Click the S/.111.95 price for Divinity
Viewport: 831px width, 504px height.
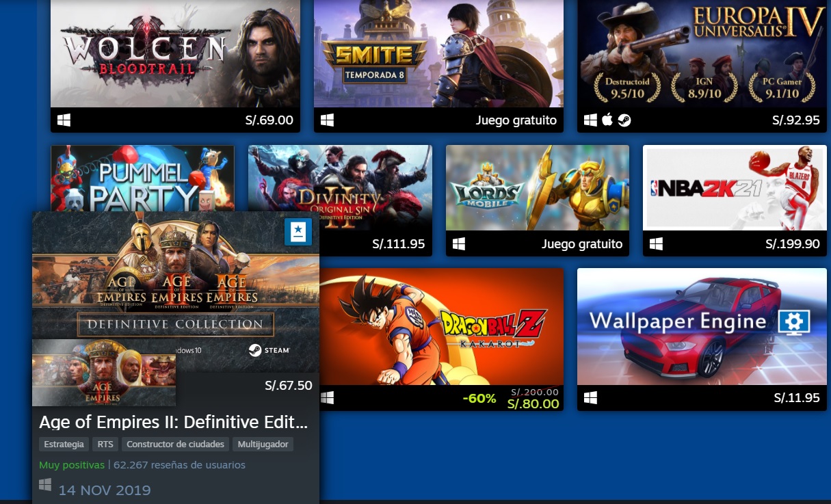tap(399, 243)
